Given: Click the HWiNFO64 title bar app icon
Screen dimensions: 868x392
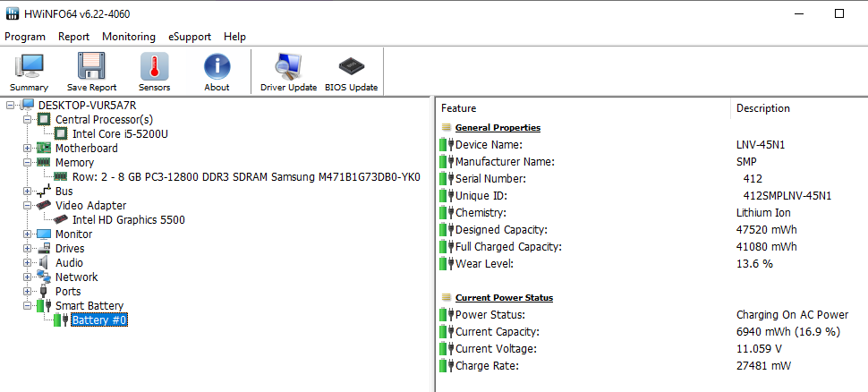Looking at the screenshot, I should pyautogui.click(x=13, y=13).
